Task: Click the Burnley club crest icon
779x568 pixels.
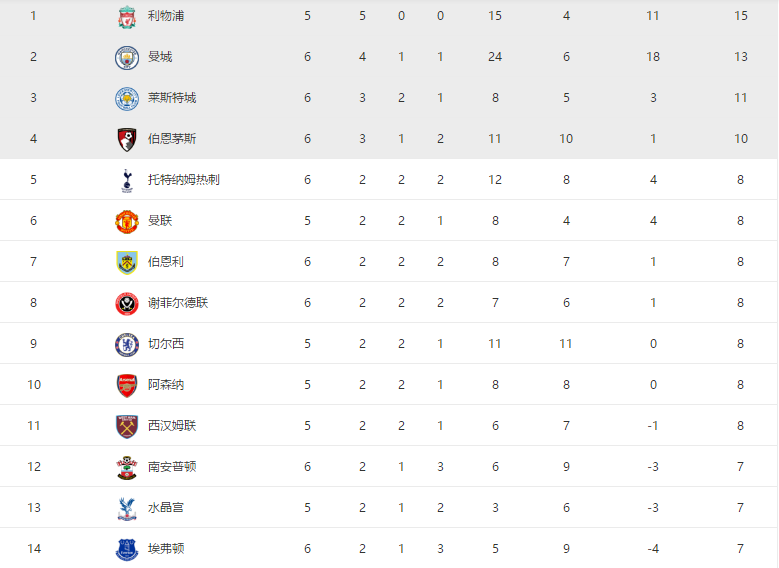Action: coord(126,262)
